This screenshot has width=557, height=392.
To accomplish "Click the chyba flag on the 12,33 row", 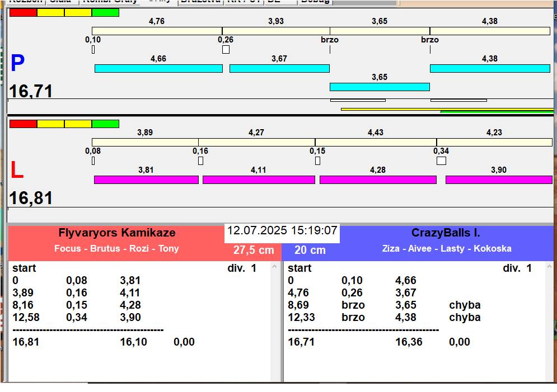I will [465, 317].
